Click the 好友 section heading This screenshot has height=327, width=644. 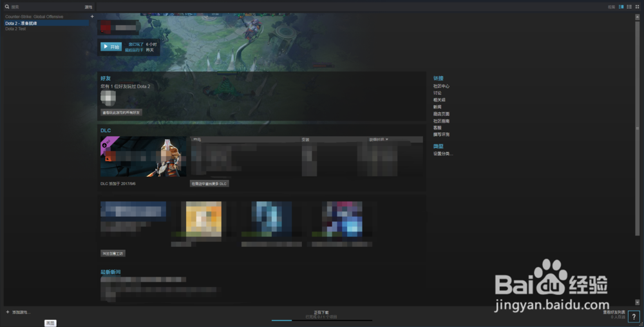(x=106, y=79)
